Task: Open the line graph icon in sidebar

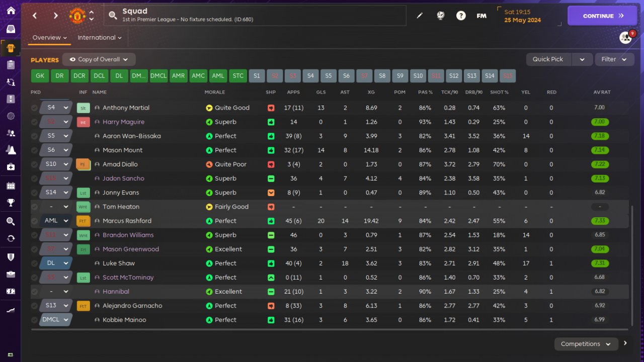Action: (x=11, y=311)
